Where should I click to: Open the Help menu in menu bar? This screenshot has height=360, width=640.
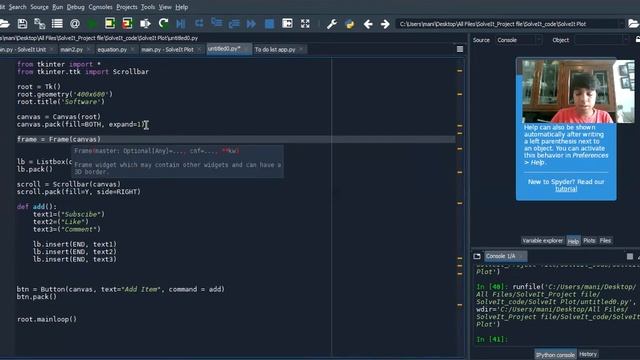click(x=182, y=7)
